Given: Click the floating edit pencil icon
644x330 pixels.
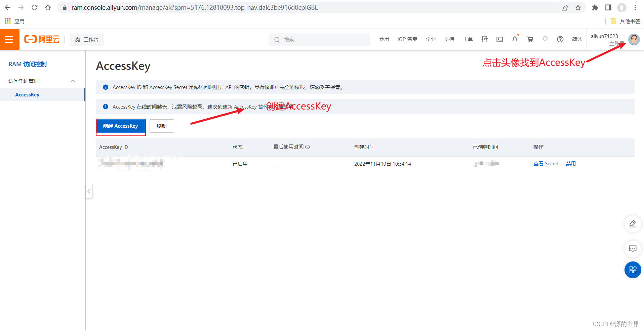Looking at the screenshot, I should tap(633, 224).
